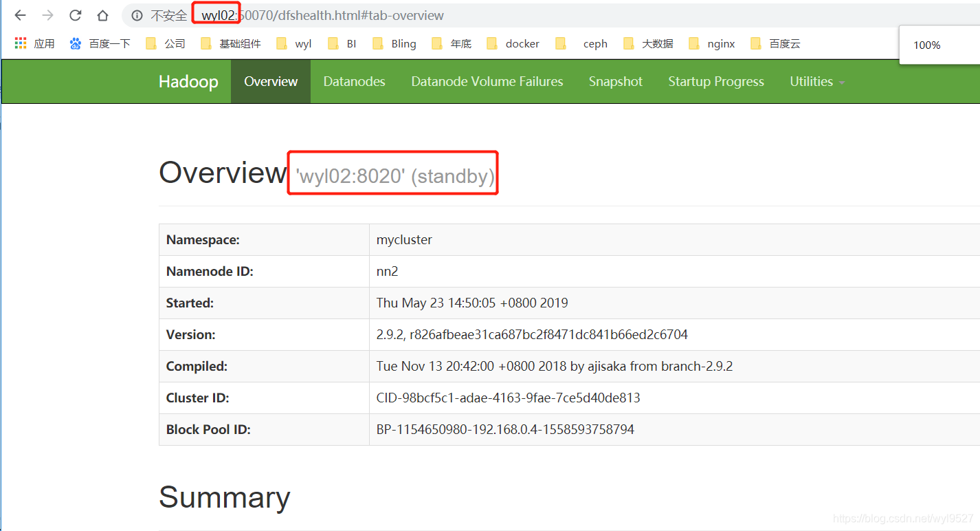Click the Version value 2.9.2
The height and width of the screenshot is (531, 980).
click(x=532, y=334)
